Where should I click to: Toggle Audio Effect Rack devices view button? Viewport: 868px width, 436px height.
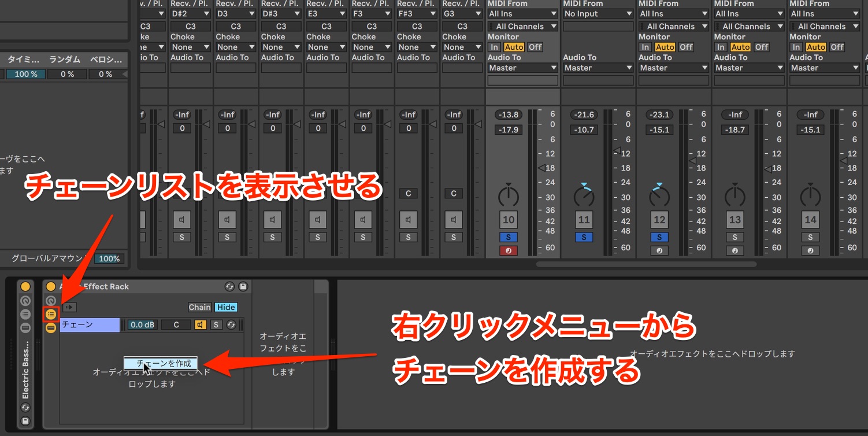coord(51,328)
